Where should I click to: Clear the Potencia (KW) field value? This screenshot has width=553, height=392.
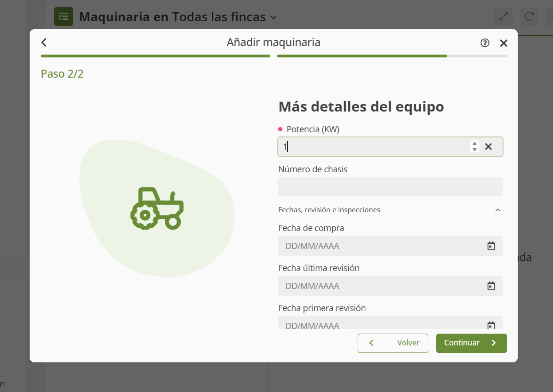(489, 147)
